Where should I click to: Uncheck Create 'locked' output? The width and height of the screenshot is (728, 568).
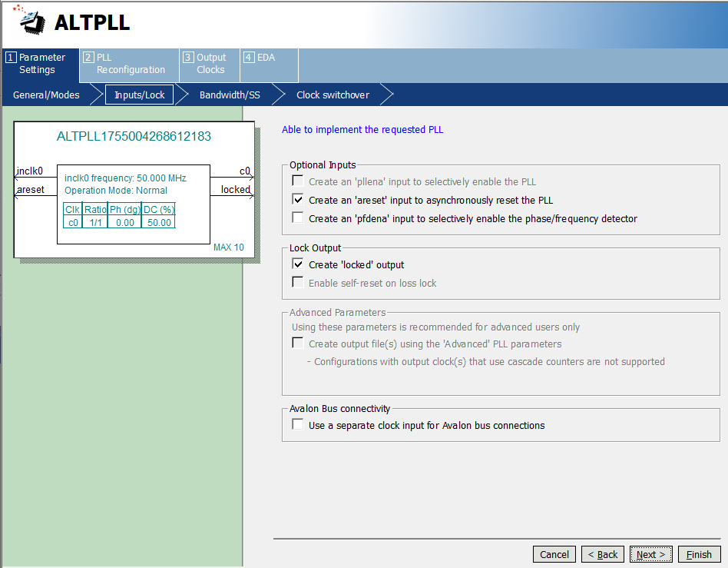coord(298,264)
